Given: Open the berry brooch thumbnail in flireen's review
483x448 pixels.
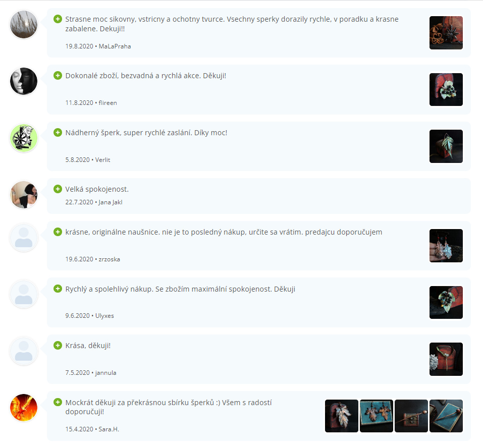Looking at the screenshot, I should (446, 90).
